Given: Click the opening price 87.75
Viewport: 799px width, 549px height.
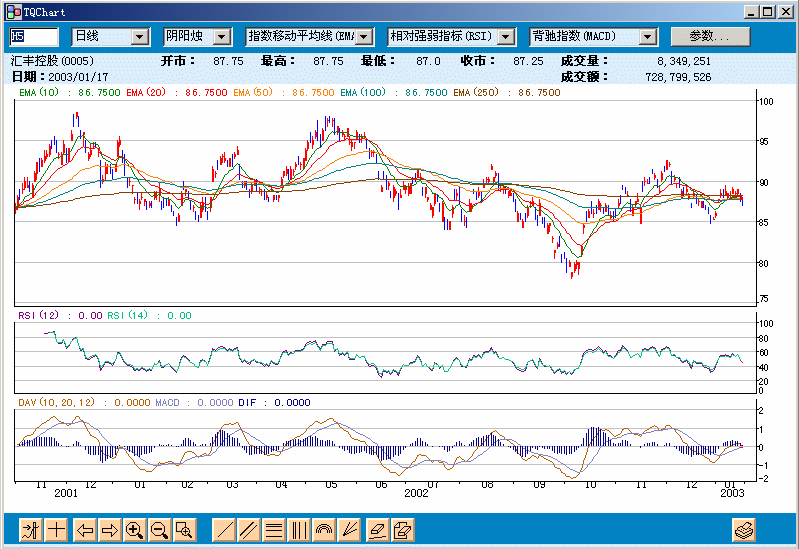Looking at the screenshot, I should pyautogui.click(x=228, y=61).
